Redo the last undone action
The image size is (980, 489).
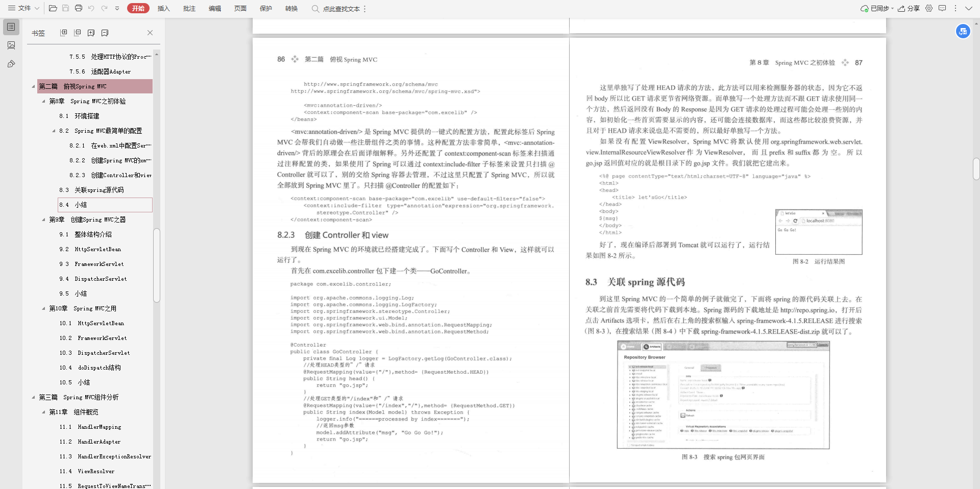click(x=104, y=8)
